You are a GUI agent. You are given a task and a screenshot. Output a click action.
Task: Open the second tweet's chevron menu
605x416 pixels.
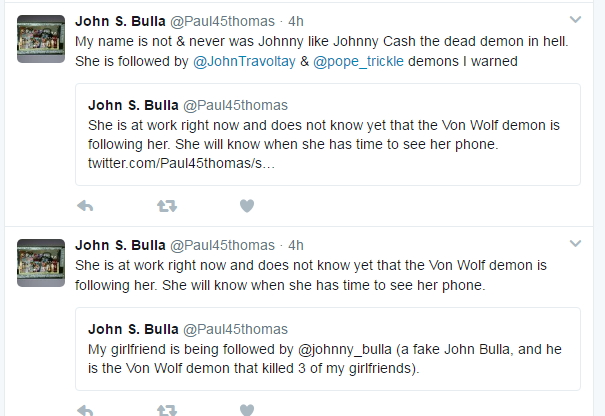(x=575, y=244)
